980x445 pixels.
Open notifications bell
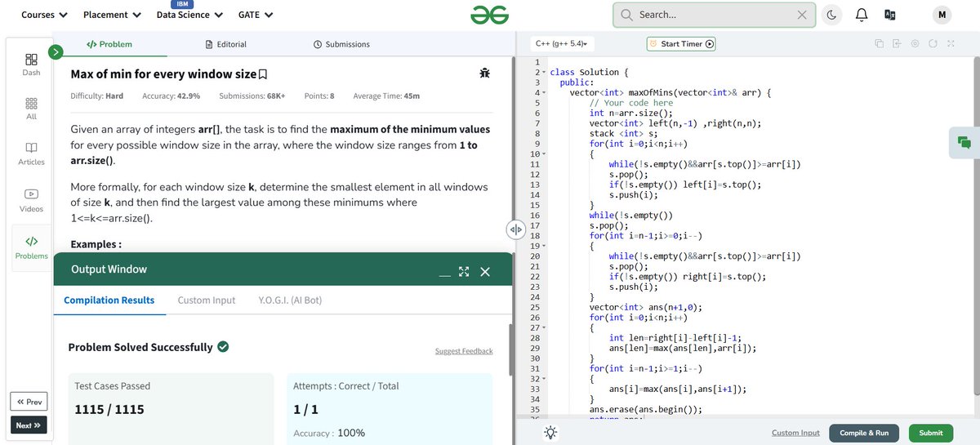861,15
